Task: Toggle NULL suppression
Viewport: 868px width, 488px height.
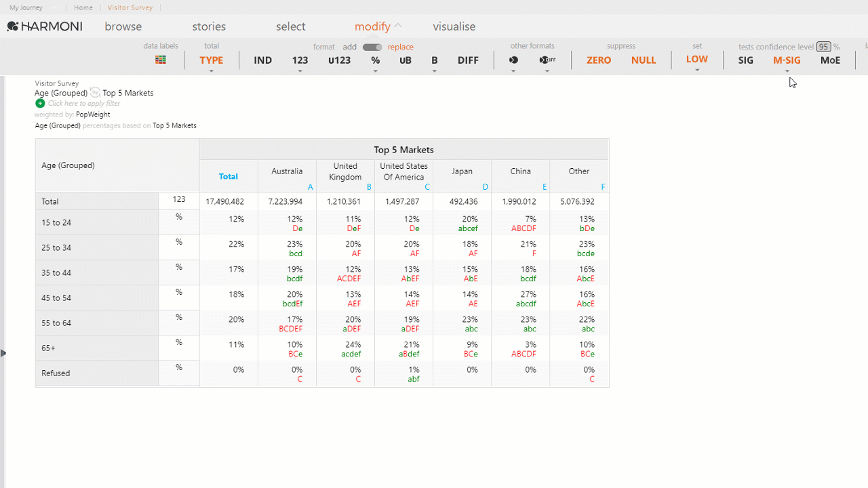Action: (x=644, y=60)
